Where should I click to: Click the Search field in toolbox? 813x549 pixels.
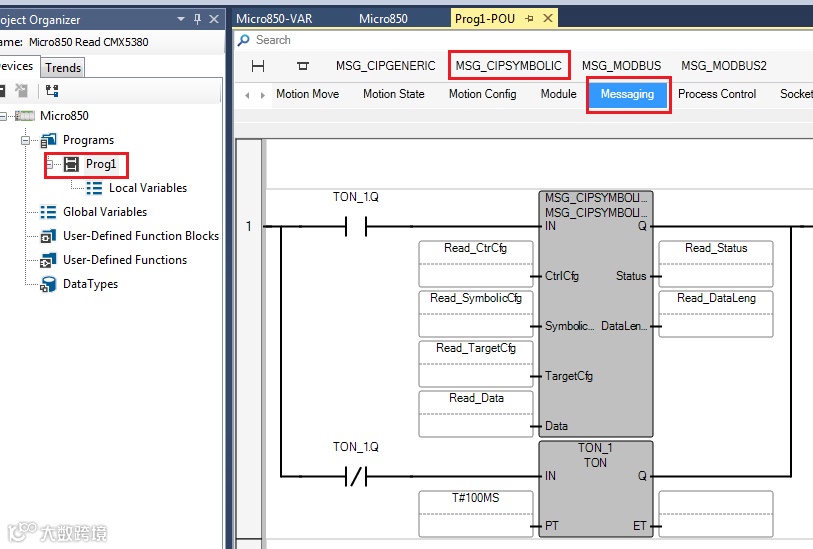[x=524, y=40]
